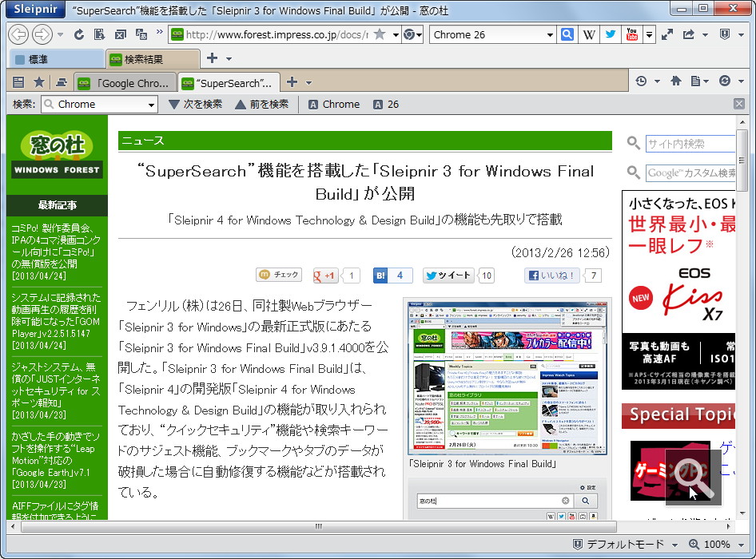756x559 pixels.
Task: Reload the page with the refresh icon
Action: (x=78, y=34)
